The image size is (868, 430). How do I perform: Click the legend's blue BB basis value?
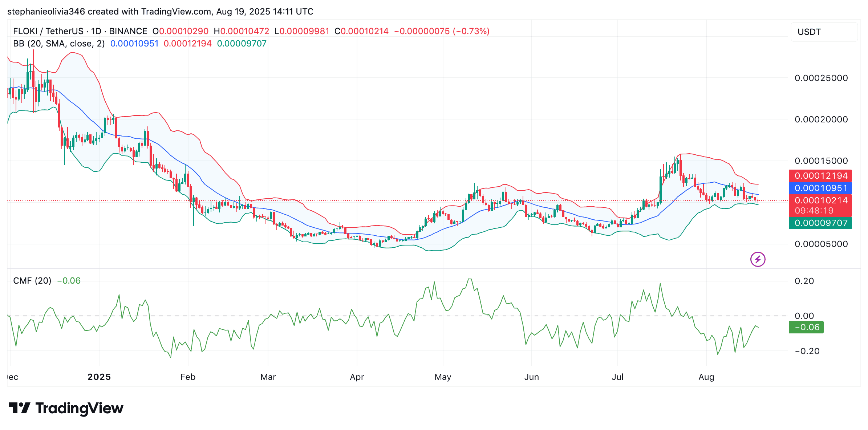click(x=134, y=44)
